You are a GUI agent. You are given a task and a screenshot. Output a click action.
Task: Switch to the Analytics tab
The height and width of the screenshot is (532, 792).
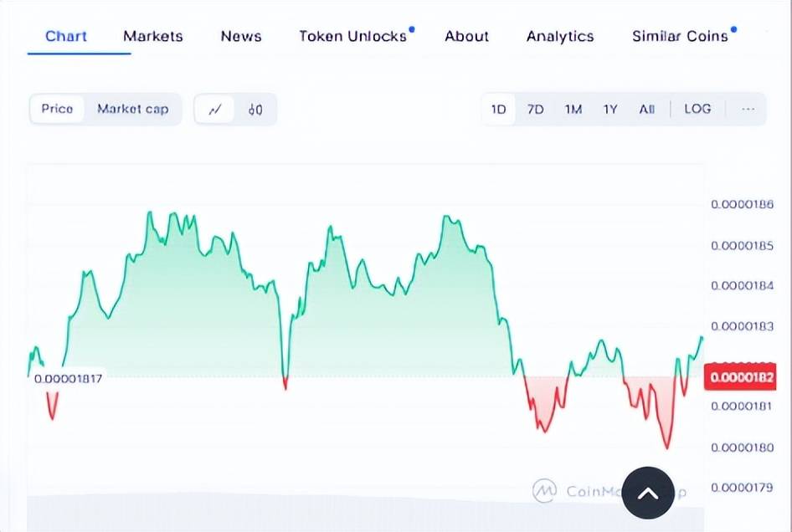[560, 36]
